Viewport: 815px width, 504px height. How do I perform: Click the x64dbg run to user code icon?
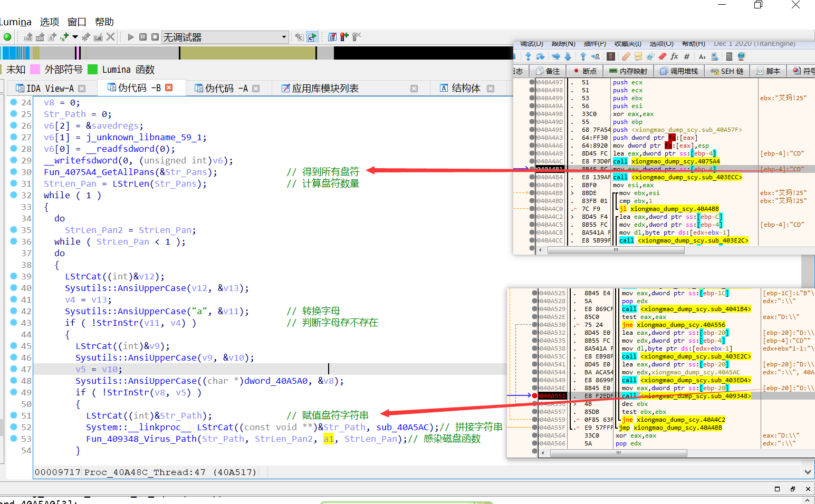pyautogui.click(x=596, y=56)
